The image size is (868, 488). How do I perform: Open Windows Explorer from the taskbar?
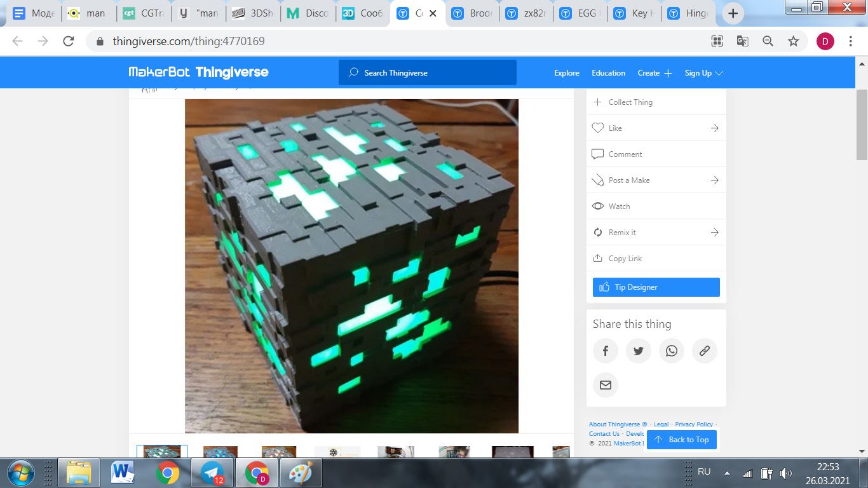tap(79, 473)
